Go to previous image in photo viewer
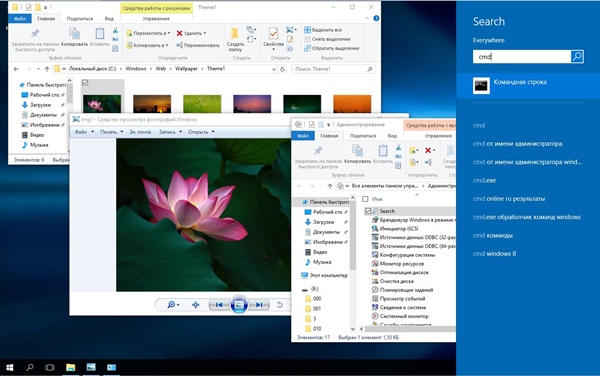The image size is (600, 376). [x=219, y=304]
